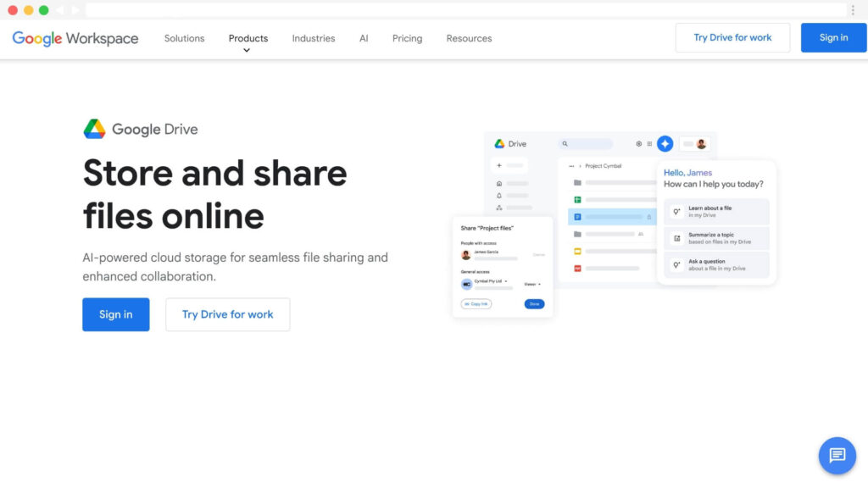Viewport: 868px width, 488px height.
Task: Click Learn about a file suggestion
Action: (716, 211)
